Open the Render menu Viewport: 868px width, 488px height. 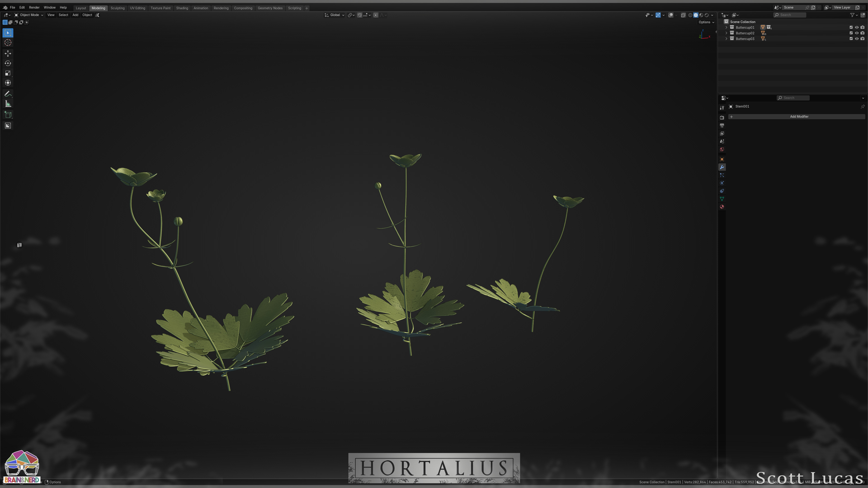34,7
